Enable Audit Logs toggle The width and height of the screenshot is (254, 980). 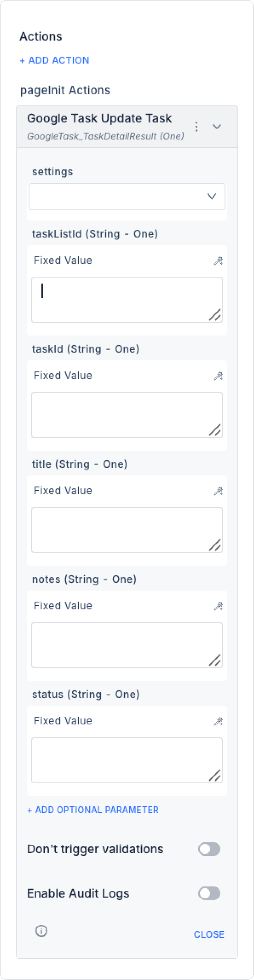click(x=209, y=893)
